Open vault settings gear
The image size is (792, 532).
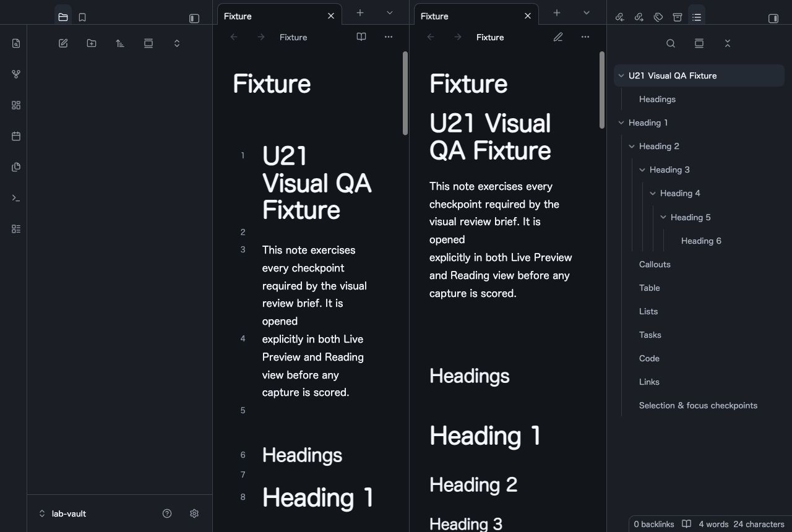coord(194,513)
